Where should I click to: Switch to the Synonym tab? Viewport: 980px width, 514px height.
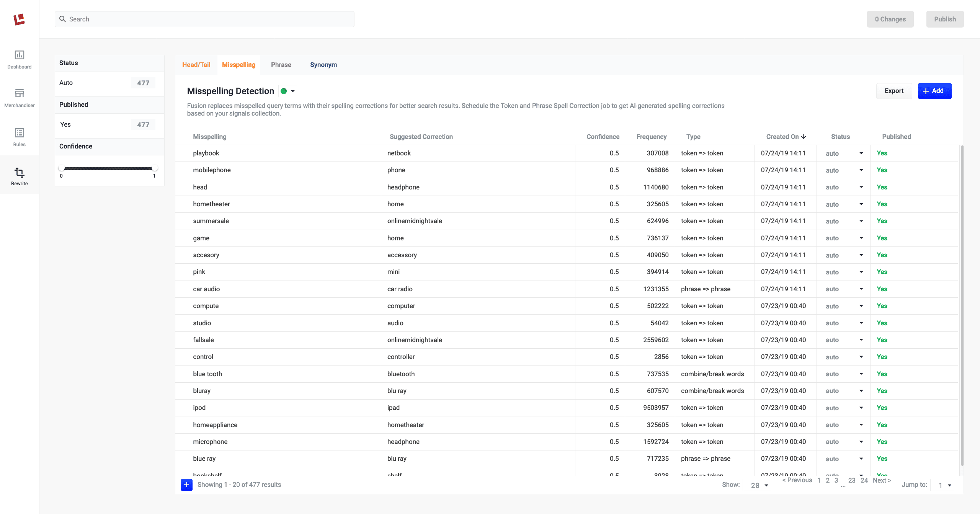[323, 65]
